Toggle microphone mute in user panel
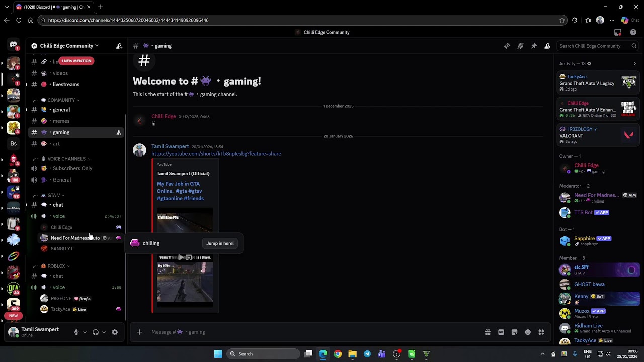 tap(76, 332)
